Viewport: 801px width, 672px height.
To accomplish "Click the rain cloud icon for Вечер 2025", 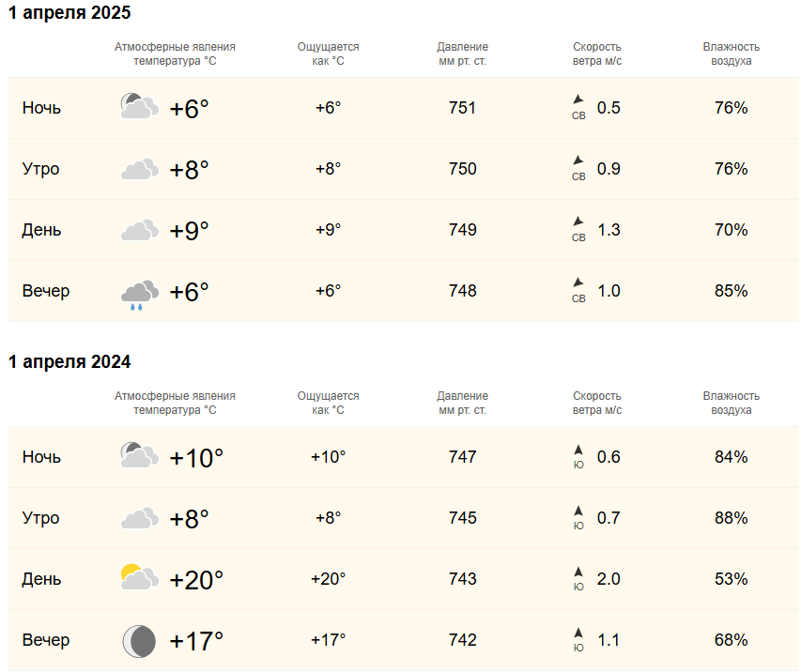I will tap(140, 295).
